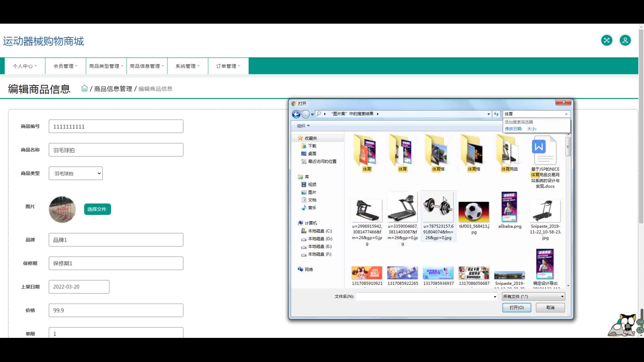
Task: Click the 价格 input field
Action: [x=116, y=310]
